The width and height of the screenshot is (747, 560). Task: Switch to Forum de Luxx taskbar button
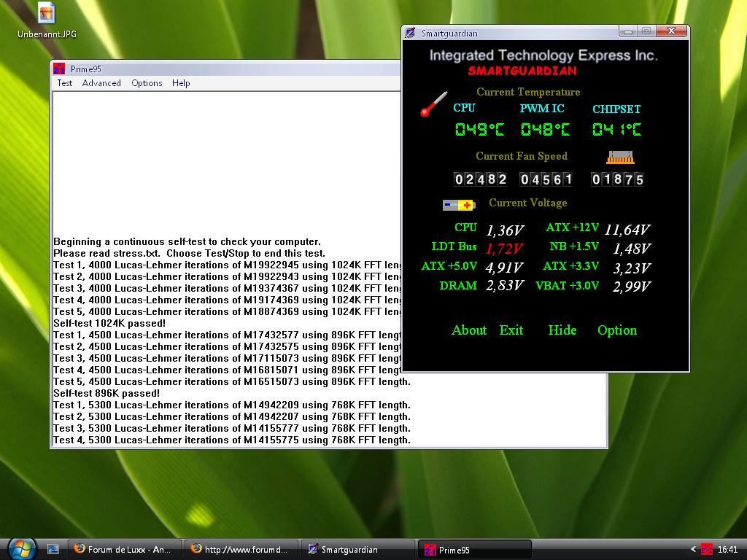pos(125,550)
